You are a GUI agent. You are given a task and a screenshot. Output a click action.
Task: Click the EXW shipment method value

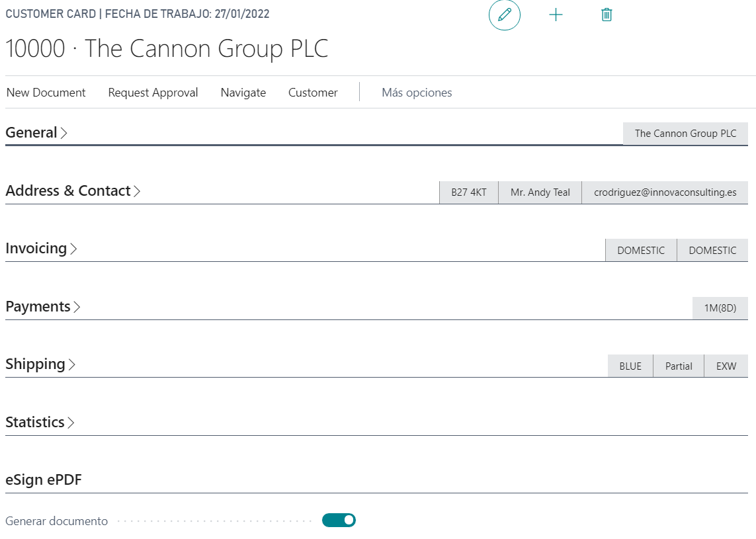pyautogui.click(x=726, y=366)
